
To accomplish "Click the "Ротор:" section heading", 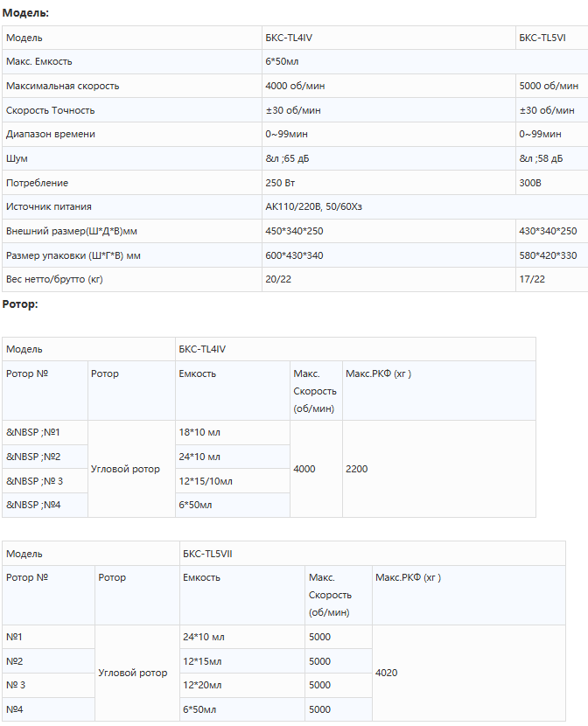I will pos(20,304).
